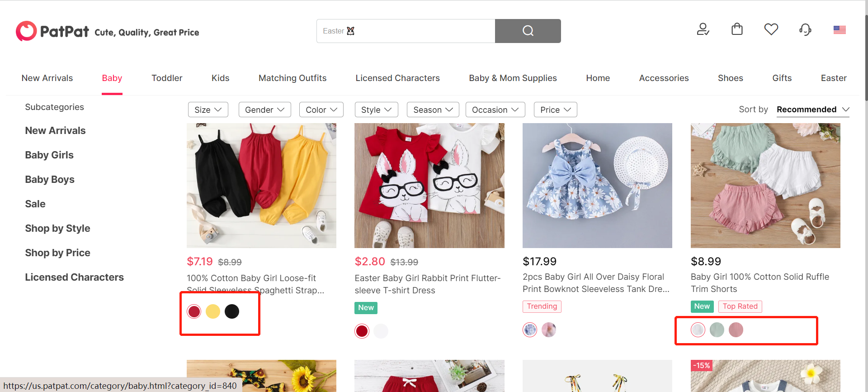The width and height of the screenshot is (868, 392).
Task: Open Baby & Mom Supplies menu
Action: [x=513, y=78]
